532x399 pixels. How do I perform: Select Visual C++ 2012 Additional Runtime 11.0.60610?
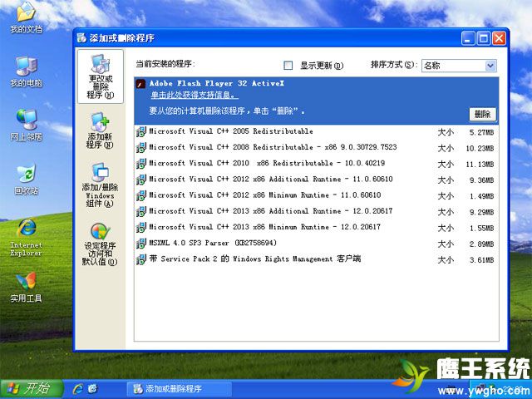(316, 180)
